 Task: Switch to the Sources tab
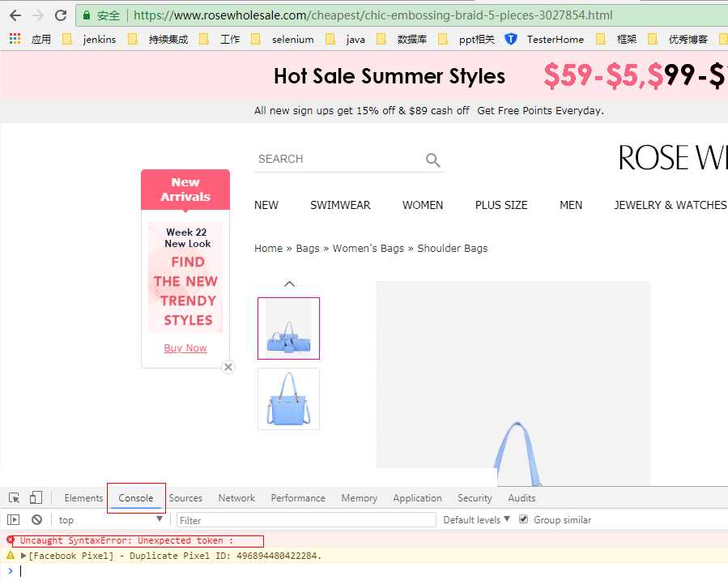[x=185, y=498]
